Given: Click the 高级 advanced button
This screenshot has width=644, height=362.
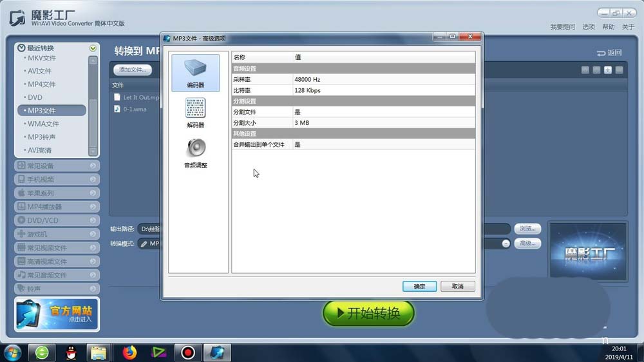Looking at the screenshot, I should pos(527,243).
